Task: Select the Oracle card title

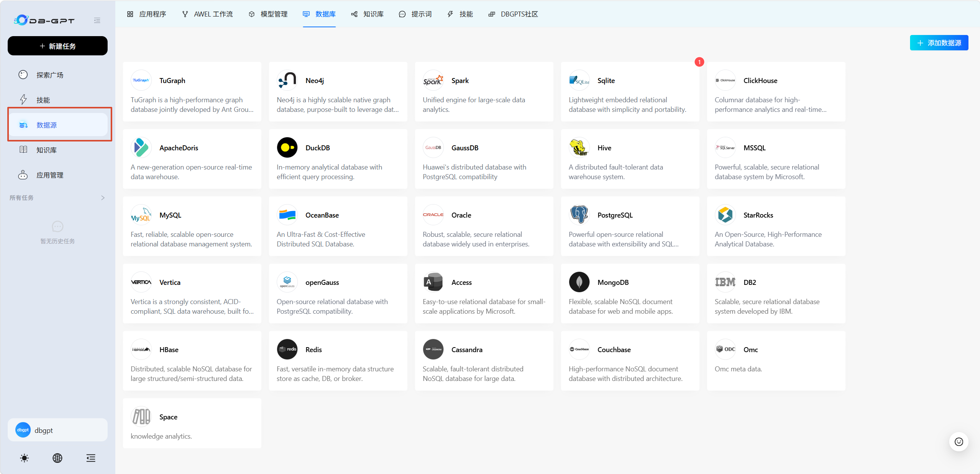Action: point(461,215)
